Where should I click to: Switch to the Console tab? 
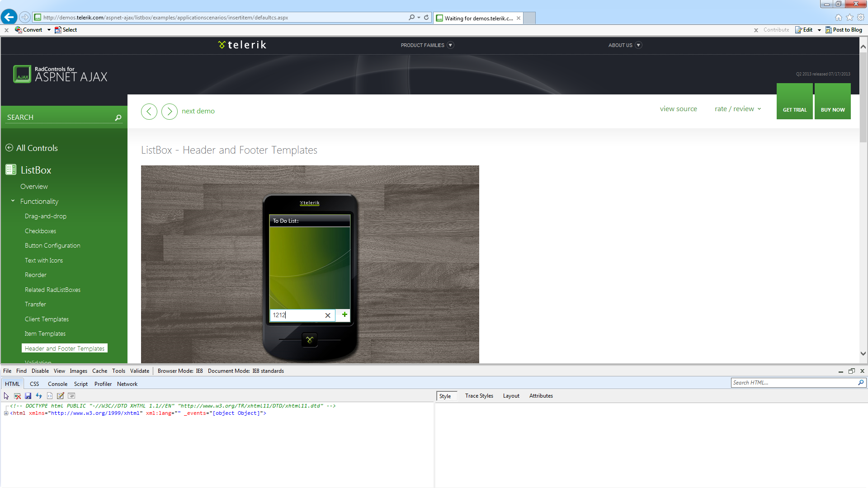pos(58,384)
